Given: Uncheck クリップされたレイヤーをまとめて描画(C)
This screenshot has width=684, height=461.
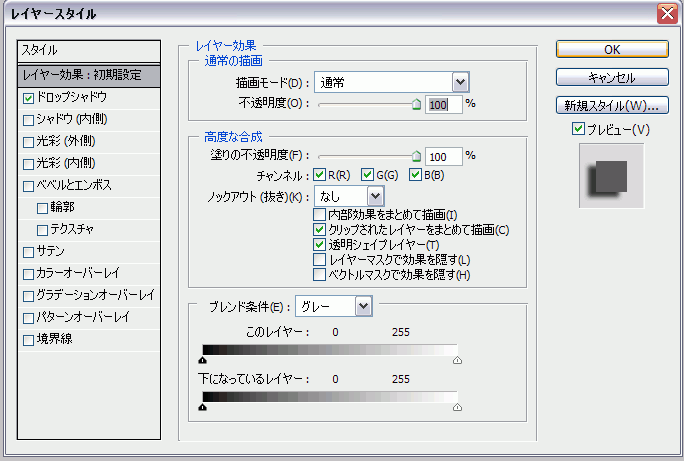Looking at the screenshot, I should click(x=319, y=229).
